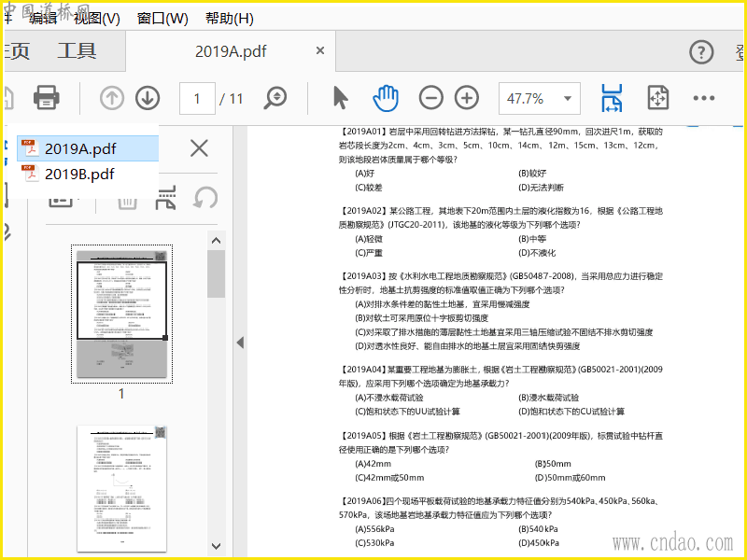
Task: Click the Print icon
Action: pos(46,98)
